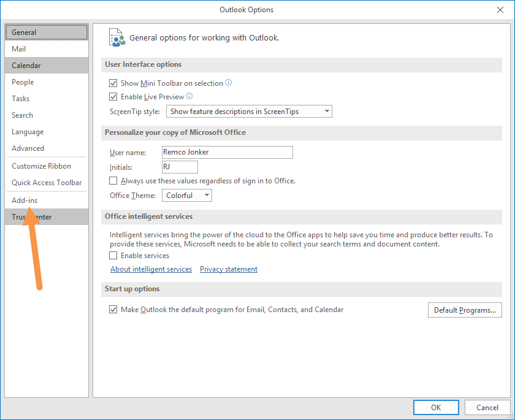Open the Search options category
Screen dimensions: 515x420
(x=47, y=115)
